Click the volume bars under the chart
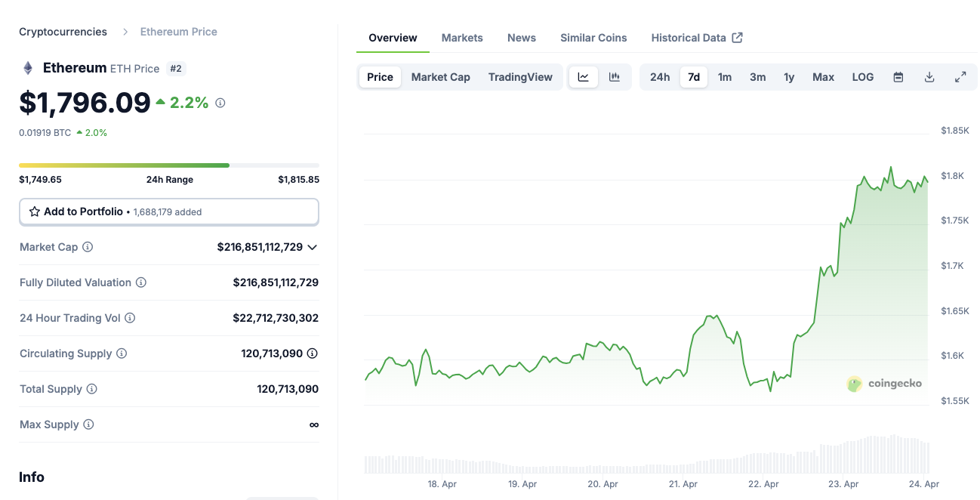This screenshot has width=980, height=500. [x=646, y=462]
